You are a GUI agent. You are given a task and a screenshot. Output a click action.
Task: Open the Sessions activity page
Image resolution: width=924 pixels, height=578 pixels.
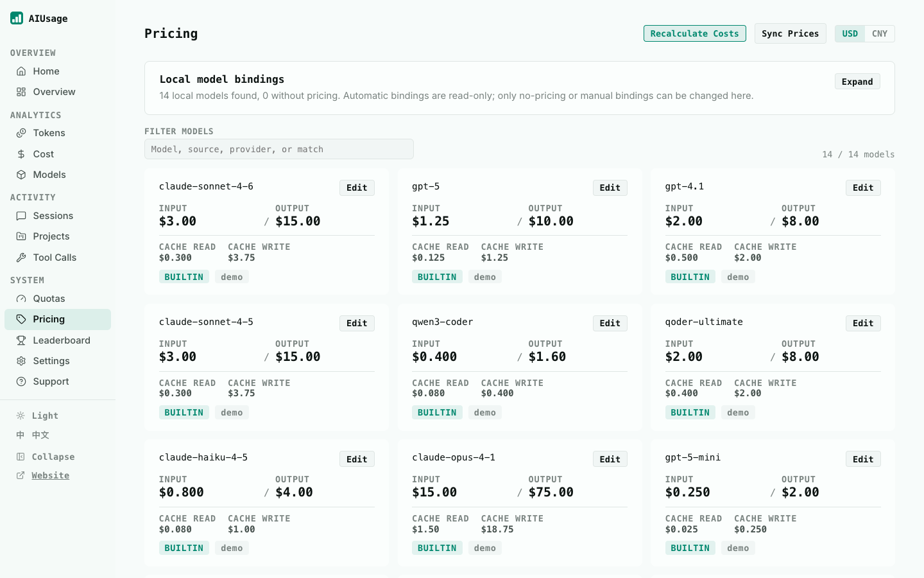[x=58, y=216]
